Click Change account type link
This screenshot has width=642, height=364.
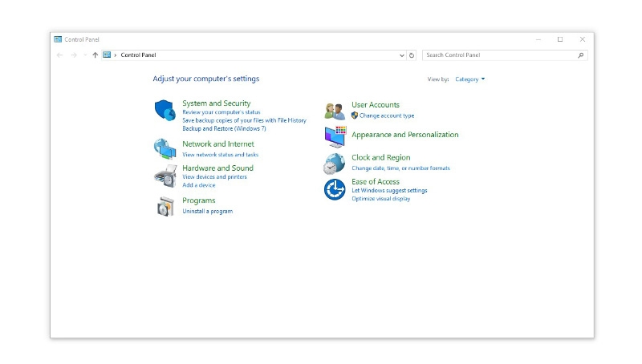387,115
